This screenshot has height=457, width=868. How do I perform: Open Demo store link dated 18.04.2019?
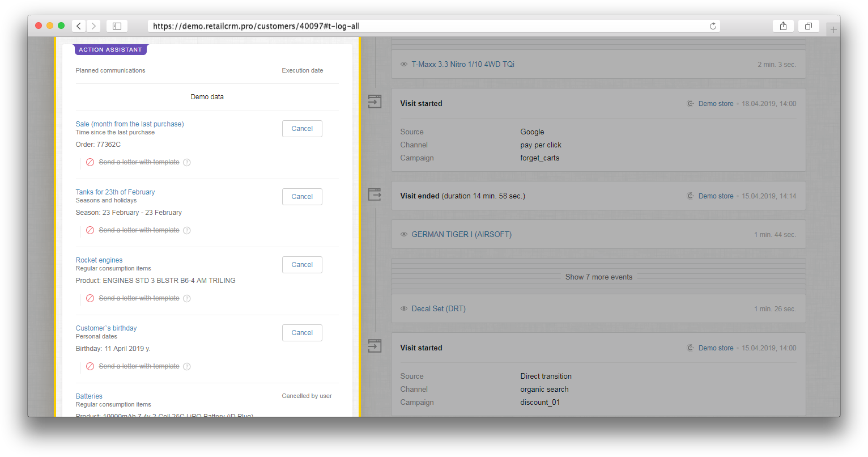(716, 104)
